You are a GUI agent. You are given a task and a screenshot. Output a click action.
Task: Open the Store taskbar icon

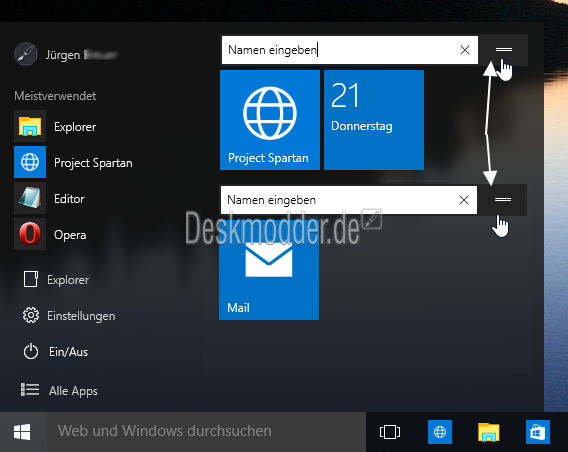538,432
